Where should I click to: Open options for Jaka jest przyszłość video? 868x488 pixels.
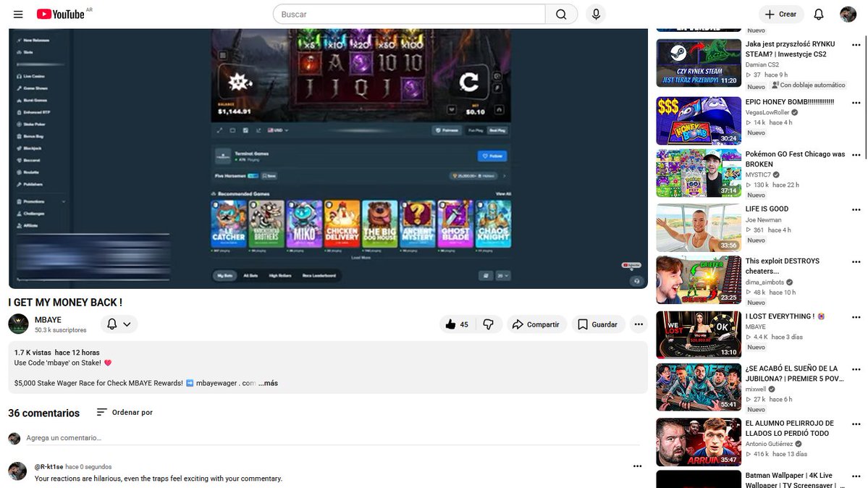(x=856, y=45)
